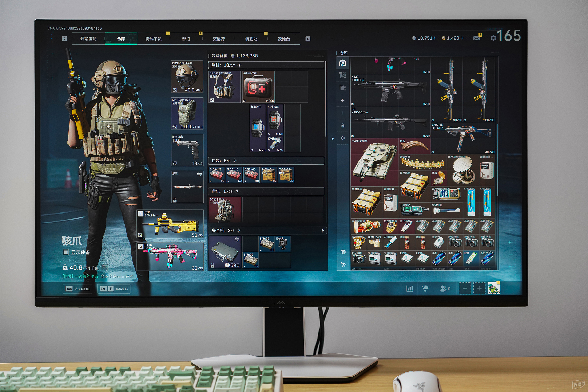This screenshot has height=392, width=588.
Task: Open game settings gear near top right
Action: pyautogui.click(x=493, y=38)
